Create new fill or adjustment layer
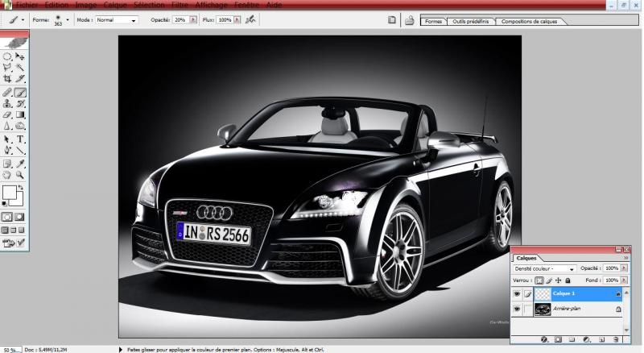644x353 pixels. tap(587, 339)
